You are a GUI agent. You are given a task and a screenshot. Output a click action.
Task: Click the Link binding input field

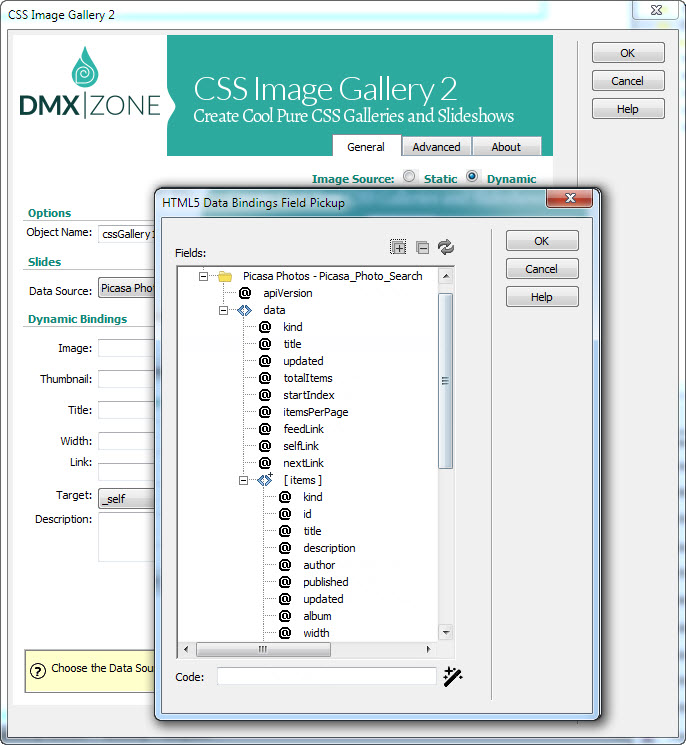(127, 472)
